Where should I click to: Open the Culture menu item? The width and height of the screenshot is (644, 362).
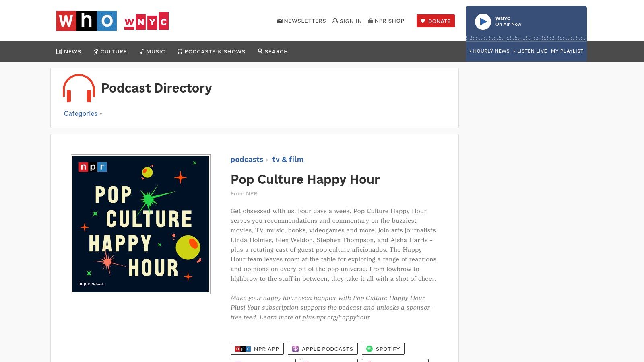[110, 51]
